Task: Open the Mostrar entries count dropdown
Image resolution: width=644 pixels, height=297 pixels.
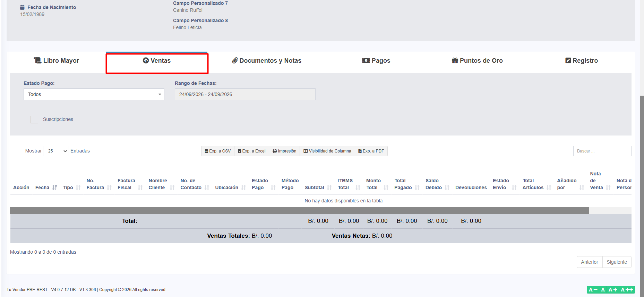Action: coord(56,151)
